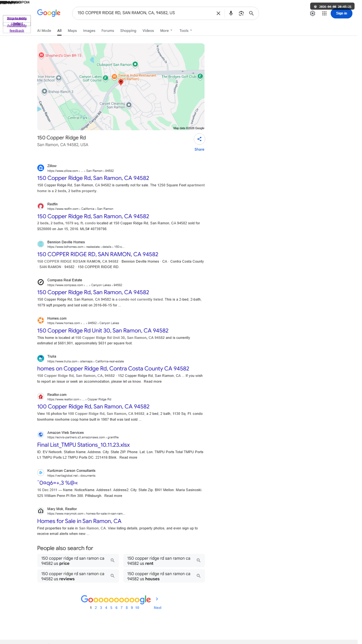Click the Amazon Web Services favicon
Image resolution: width=362 pixels, height=644 pixels.
[41, 435]
